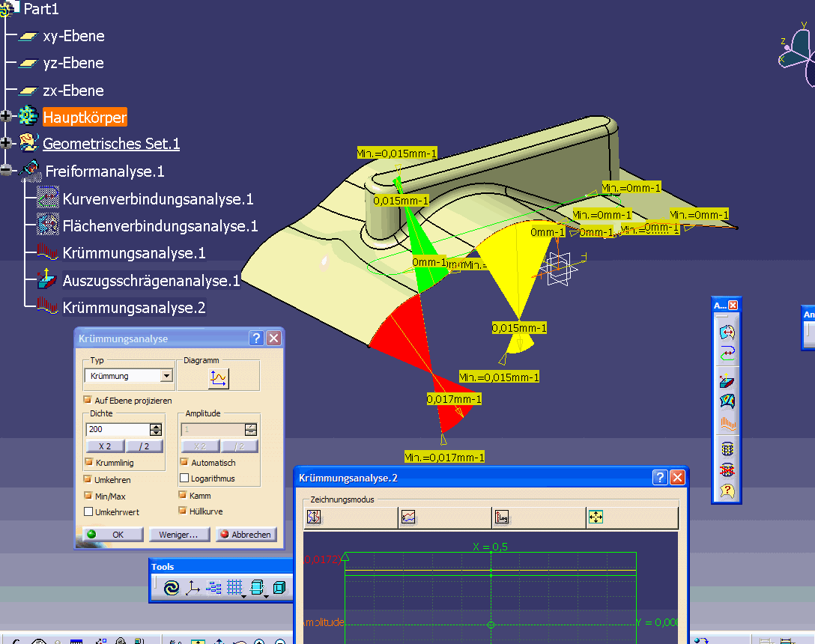Remove dress-up icon with red cross
The width and height of the screenshot is (815, 644).
[x=727, y=470]
